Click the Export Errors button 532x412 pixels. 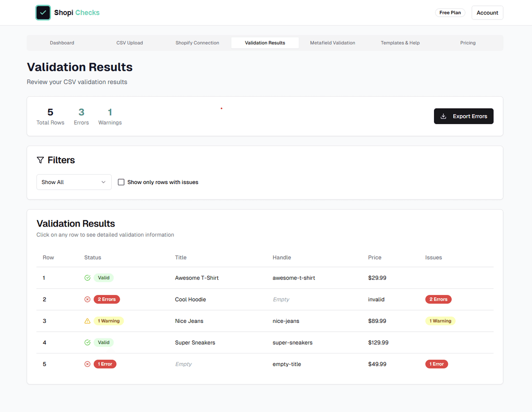pos(464,116)
